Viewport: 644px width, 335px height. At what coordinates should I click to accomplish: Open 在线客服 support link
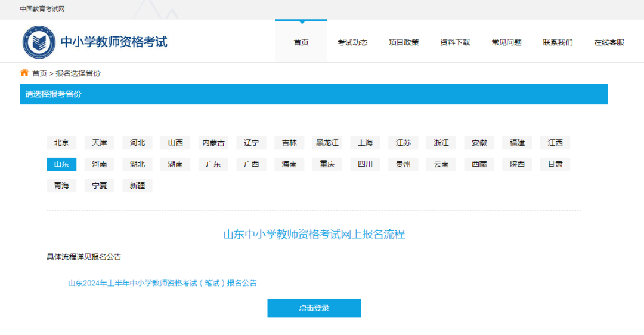tap(609, 42)
